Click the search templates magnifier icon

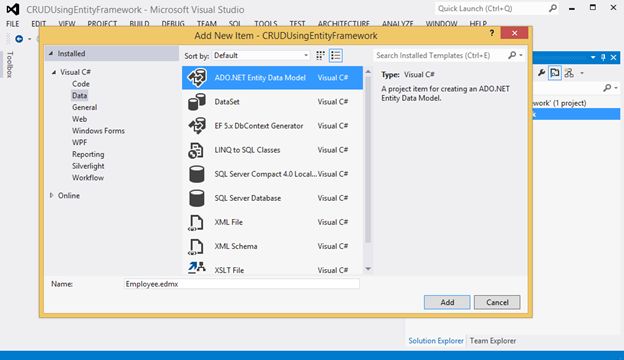(512, 55)
